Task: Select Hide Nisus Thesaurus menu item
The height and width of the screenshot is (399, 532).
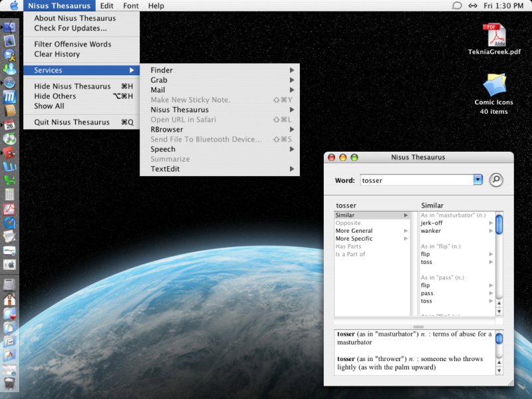Action: [x=81, y=86]
